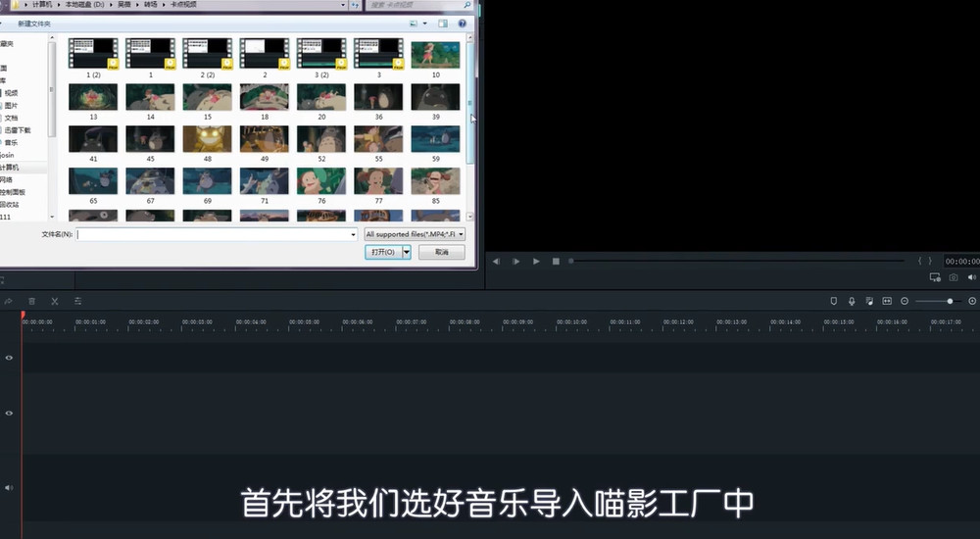Delete selected clip with the trash icon
This screenshot has height=539, width=980.
coord(32,301)
